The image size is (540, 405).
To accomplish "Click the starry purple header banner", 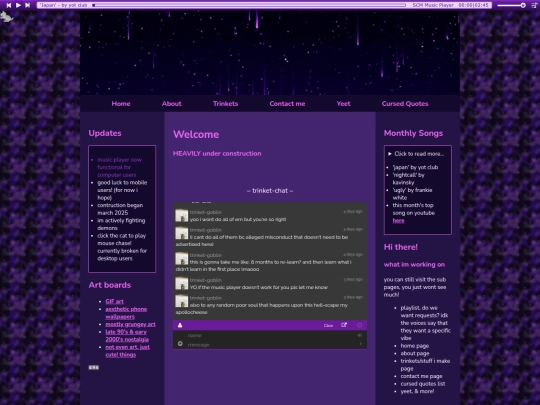I will [270, 53].
